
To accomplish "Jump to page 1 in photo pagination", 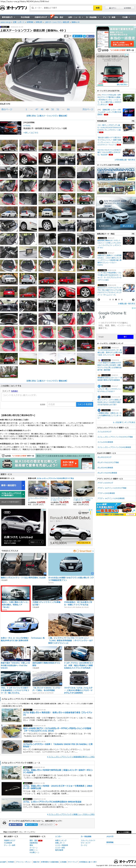I will [26, 109].
